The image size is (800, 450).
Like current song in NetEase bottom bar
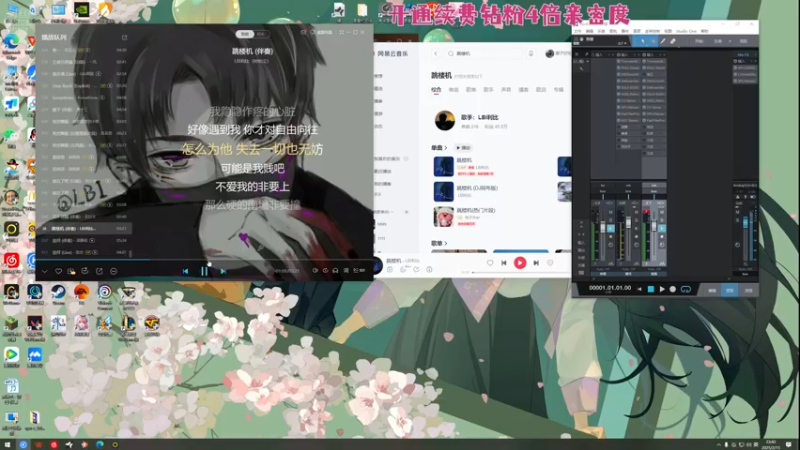click(x=490, y=263)
